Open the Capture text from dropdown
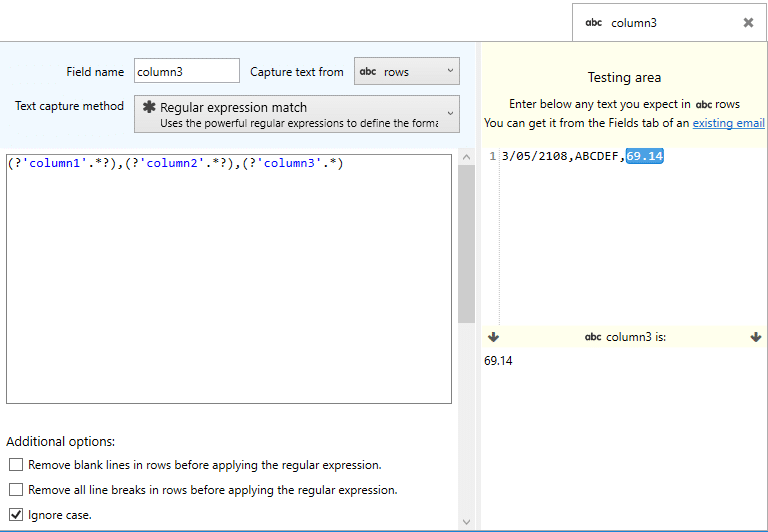Screen dimensions: 768x532 [x=407, y=71]
